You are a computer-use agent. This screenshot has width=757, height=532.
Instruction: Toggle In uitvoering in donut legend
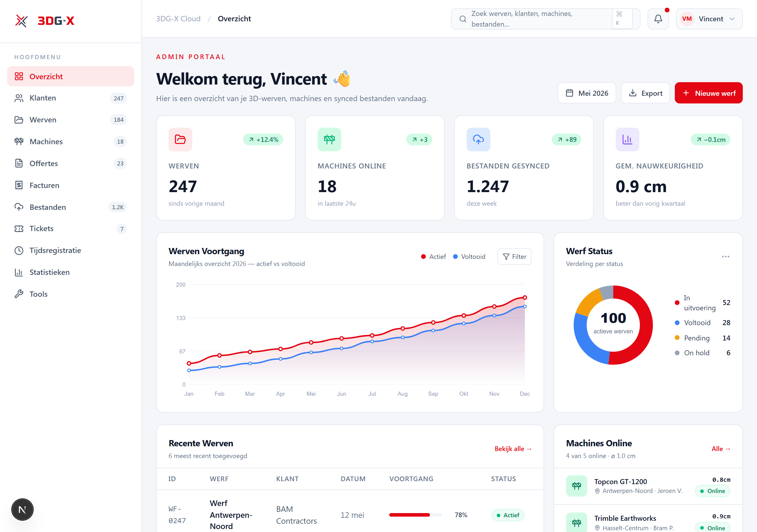pos(702,303)
